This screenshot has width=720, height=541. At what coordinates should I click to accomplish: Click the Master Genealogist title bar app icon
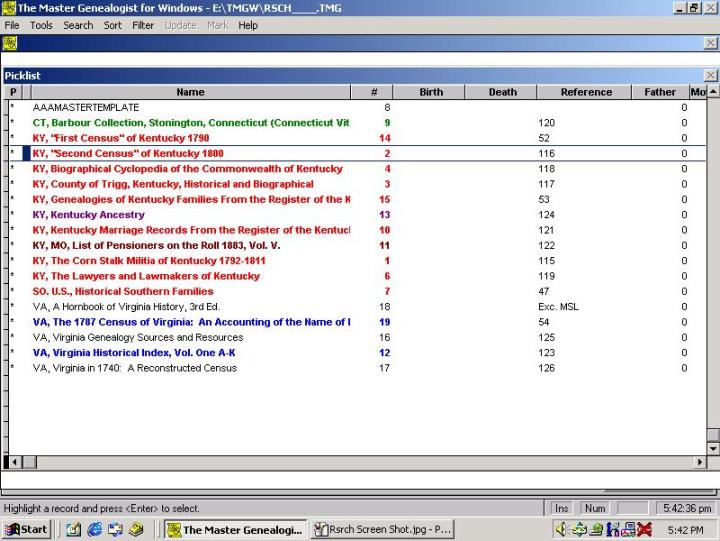tap(9, 8)
